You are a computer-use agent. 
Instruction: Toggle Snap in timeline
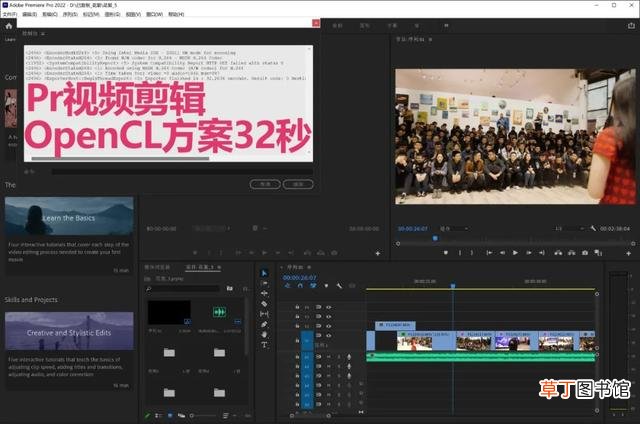300,286
